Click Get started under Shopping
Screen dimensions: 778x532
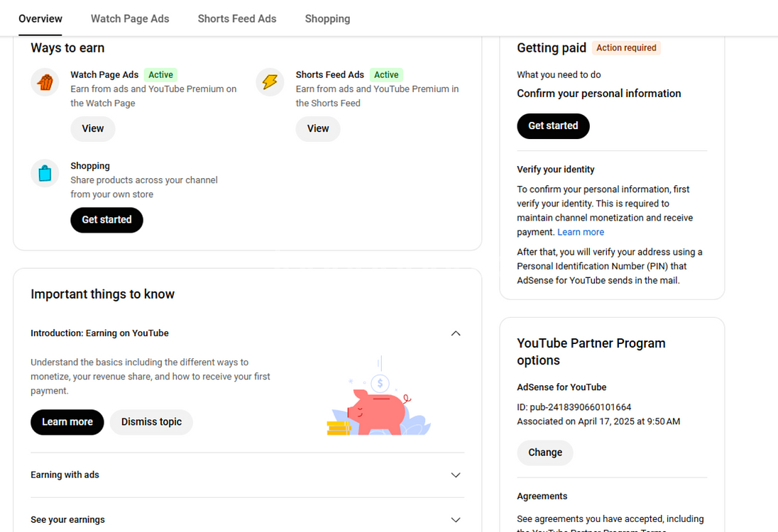point(106,220)
